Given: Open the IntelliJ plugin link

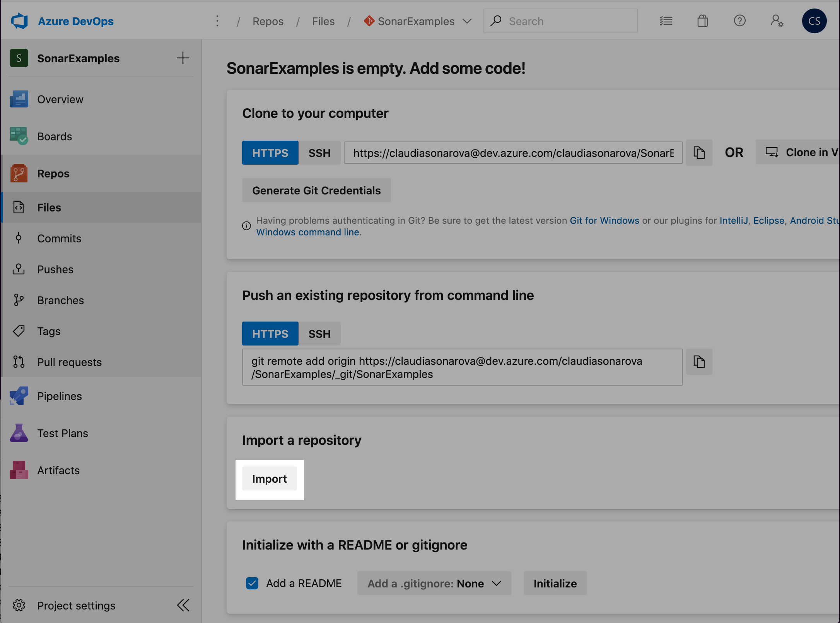Looking at the screenshot, I should click(x=734, y=220).
